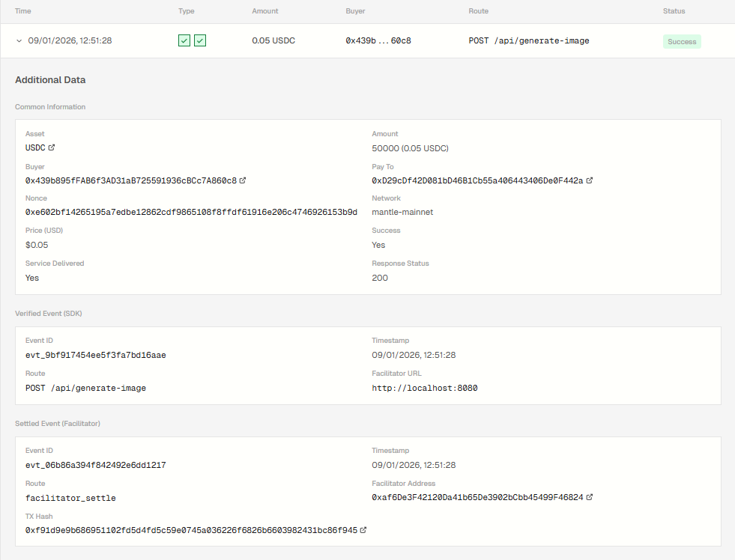Click the settled Event ID evt_06b86a394f842492e6dd1217
Viewport: 735px width, 560px height.
click(95, 465)
